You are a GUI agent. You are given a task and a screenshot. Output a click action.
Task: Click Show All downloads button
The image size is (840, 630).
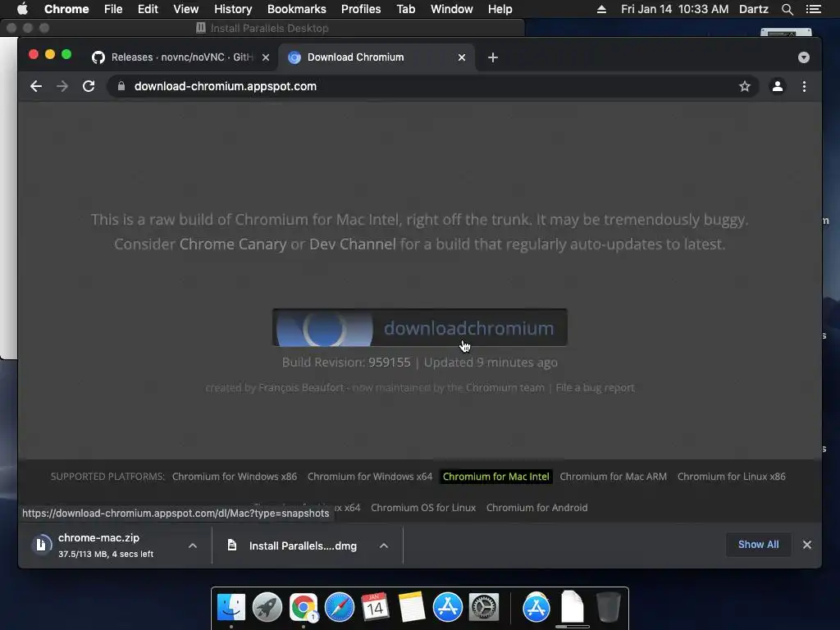tap(758, 545)
